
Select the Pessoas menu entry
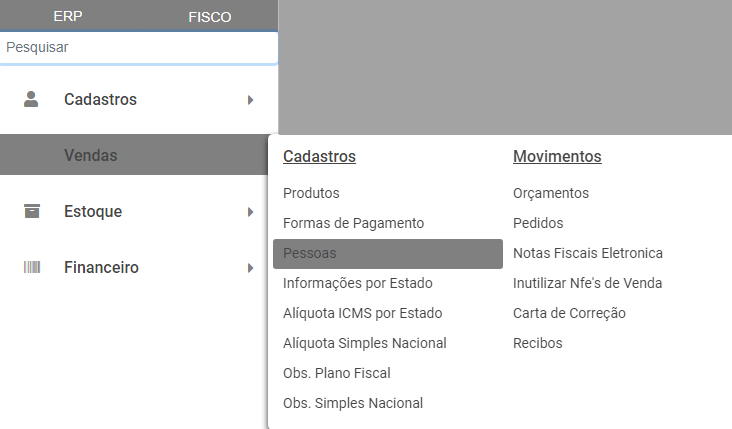point(310,253)
